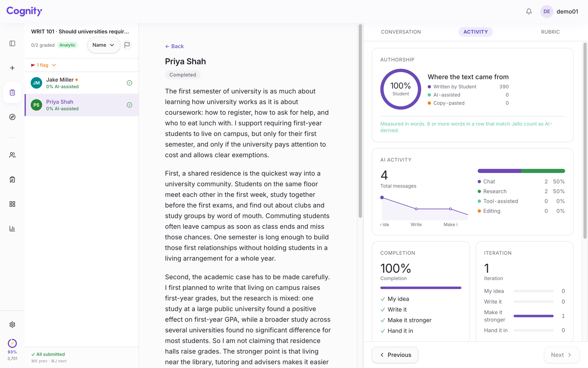Viewport: 588px width, 368px height.
Task: Toggle the sidebar panel icon
Action: pos(12,43)
